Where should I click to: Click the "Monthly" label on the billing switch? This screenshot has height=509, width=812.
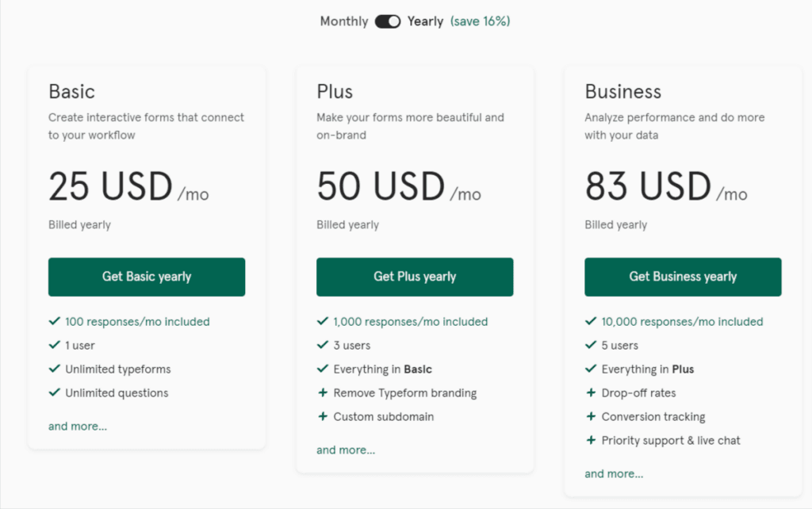click(343, 21)
